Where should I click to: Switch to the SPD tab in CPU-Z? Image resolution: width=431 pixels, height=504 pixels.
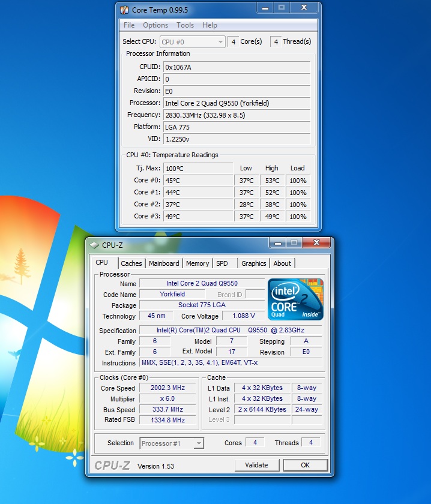(x=222, y=263)
